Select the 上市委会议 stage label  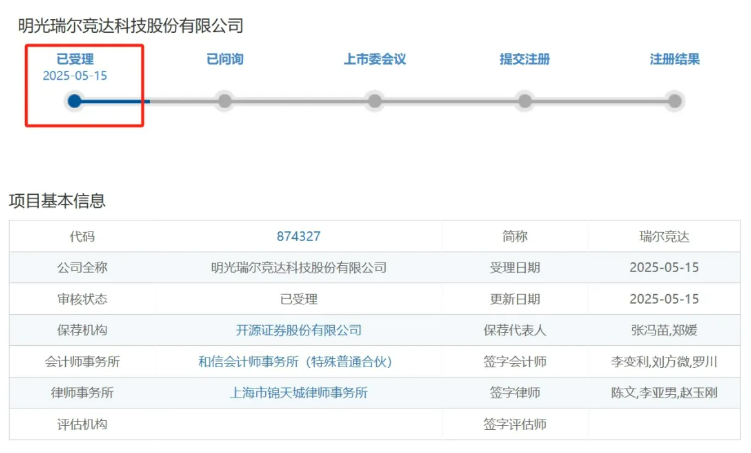click(x=375, y=59)
